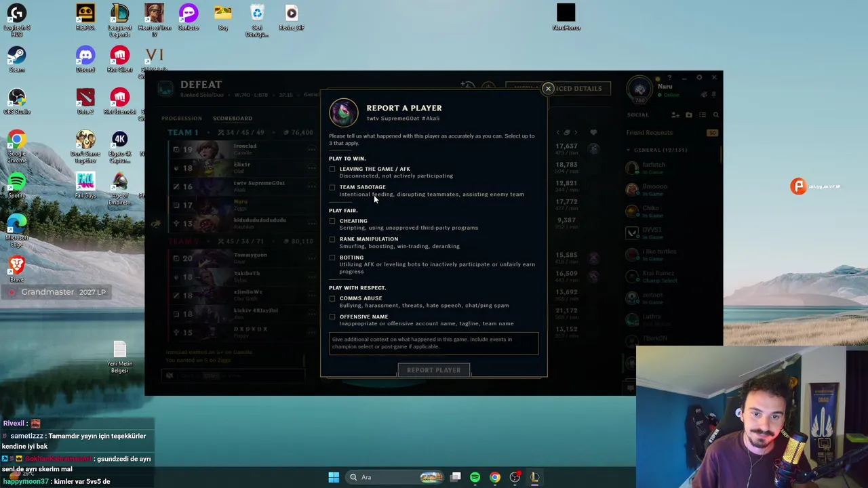Select friend Kral Rumez in list
The width and height of the screenshot is (868, 488).
click(671, 276)
